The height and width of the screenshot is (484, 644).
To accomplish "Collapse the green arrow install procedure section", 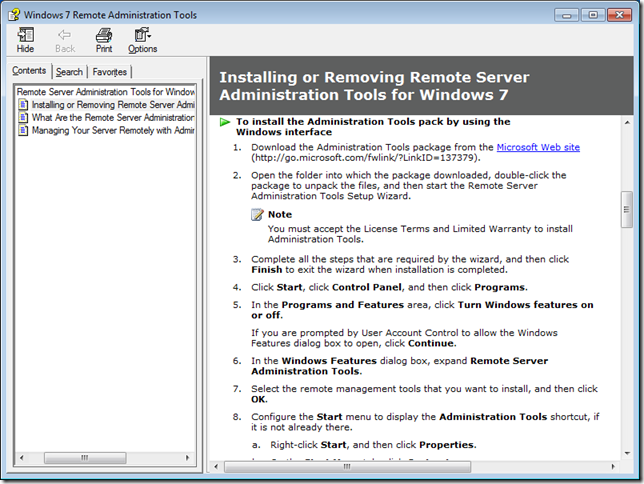I will pyautogui.click(x=225, y=122).
